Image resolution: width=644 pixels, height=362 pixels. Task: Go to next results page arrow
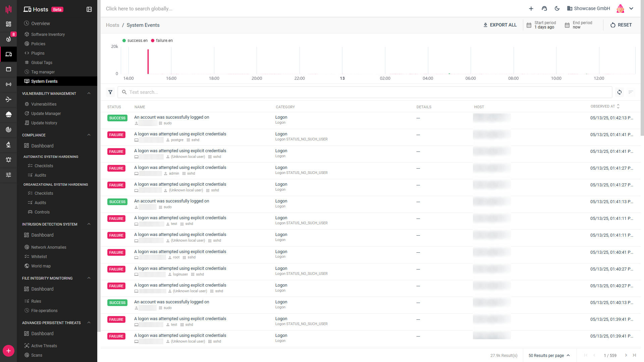(626, 355)
